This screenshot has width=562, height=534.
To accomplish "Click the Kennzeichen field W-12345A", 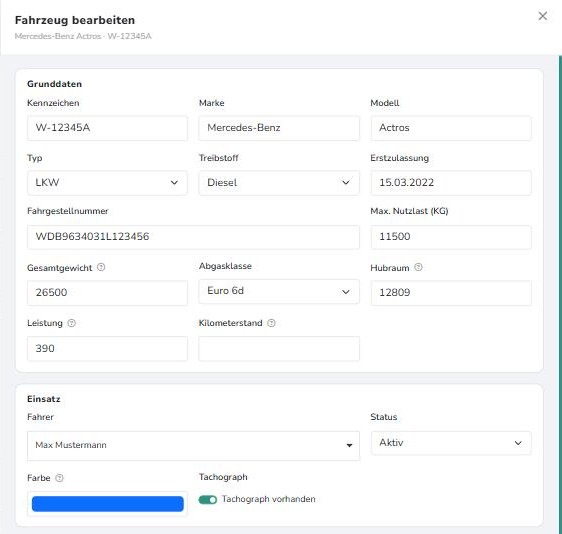I will [x=107, y=128].
